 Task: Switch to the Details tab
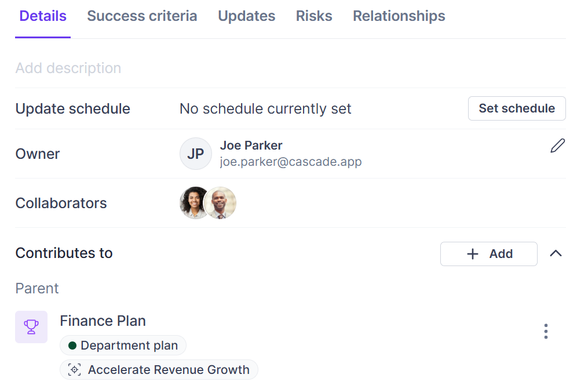click(x=43, y=16)
